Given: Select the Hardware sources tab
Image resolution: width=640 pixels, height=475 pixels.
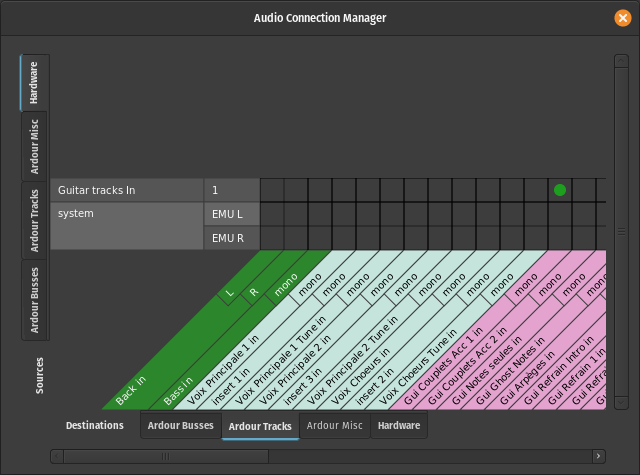Looking at the screenshot, I should 34,83.
